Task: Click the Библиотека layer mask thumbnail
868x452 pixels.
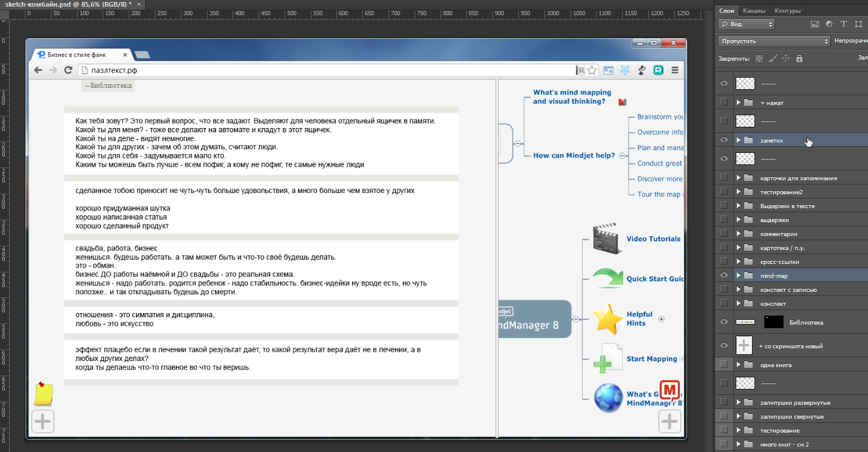Action: pos(773,322)
